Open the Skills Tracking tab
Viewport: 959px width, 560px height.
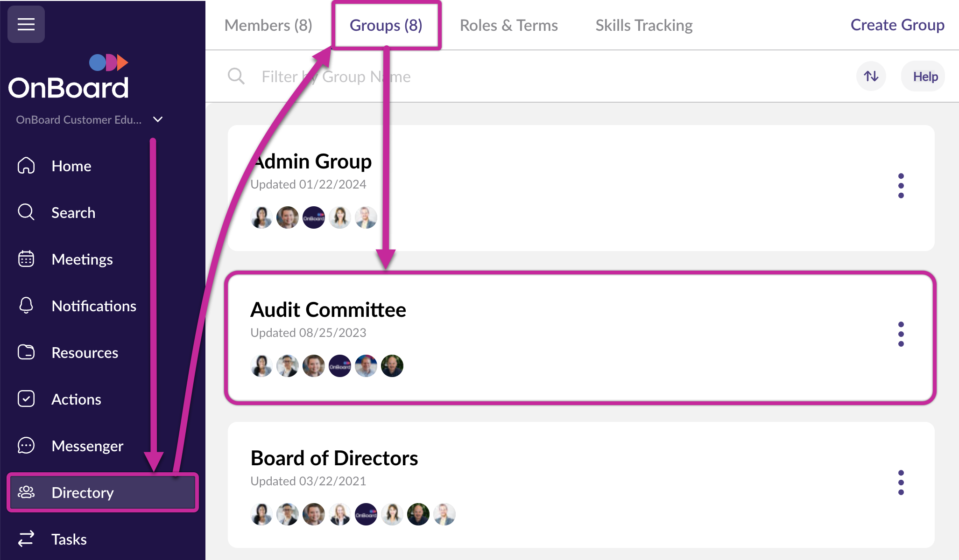(x=644, y=25)
